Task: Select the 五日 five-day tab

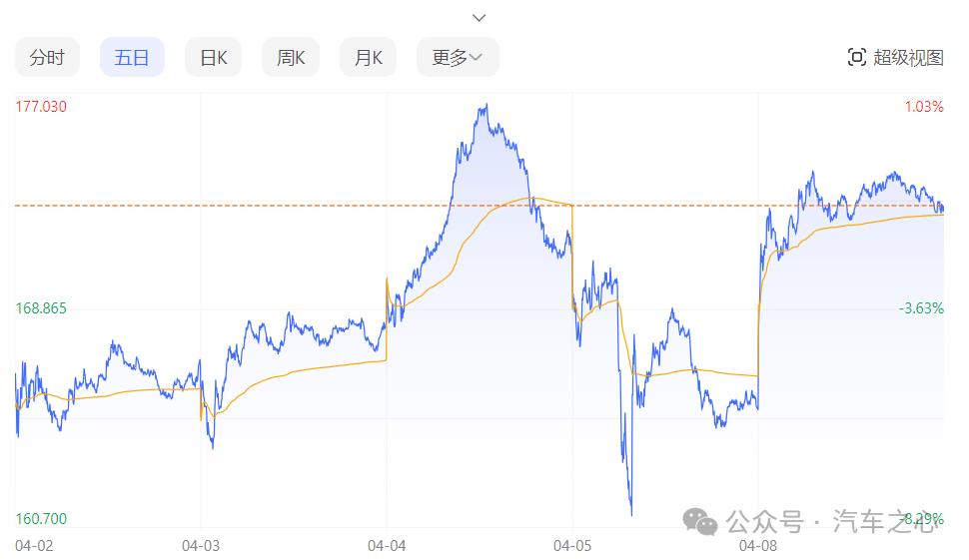Action: pos(132,58)
